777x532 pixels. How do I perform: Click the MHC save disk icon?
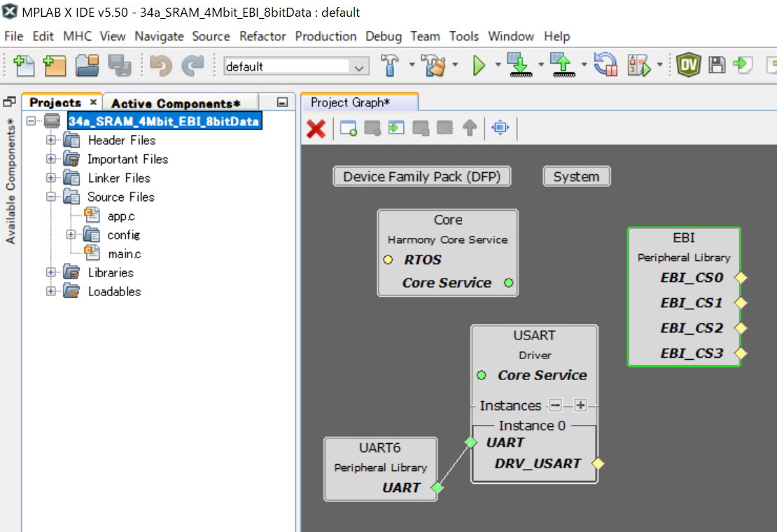click(717, 65)
